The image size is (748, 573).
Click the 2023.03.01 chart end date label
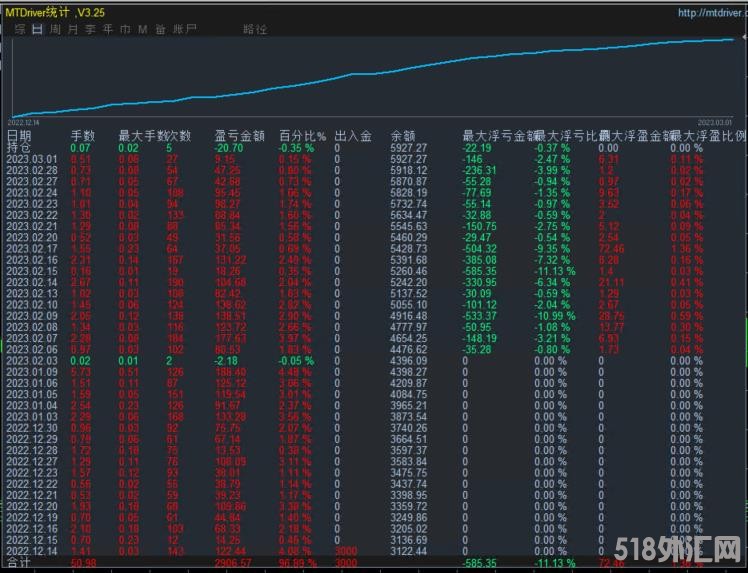[x=715, y=123]
